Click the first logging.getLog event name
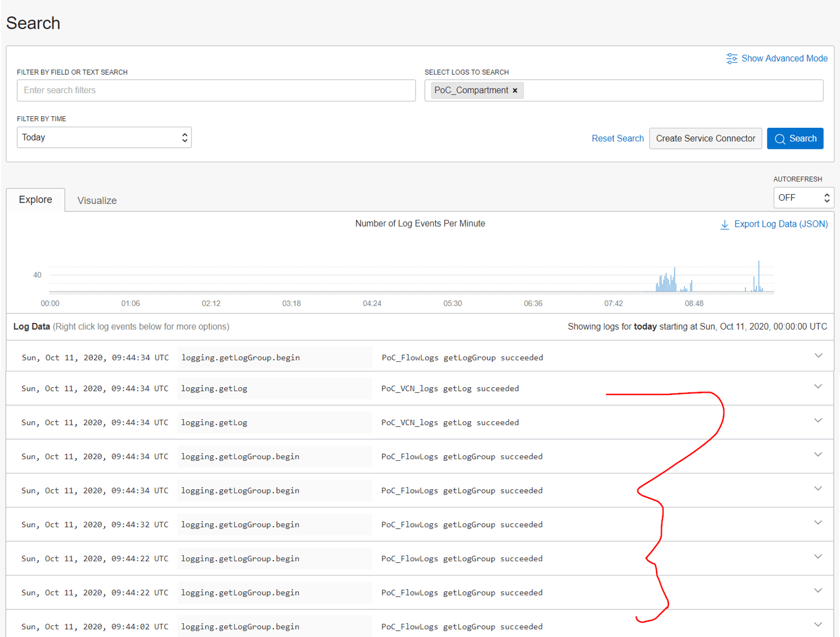The width and height of the screenshot is (840, 637). point(214,389)
